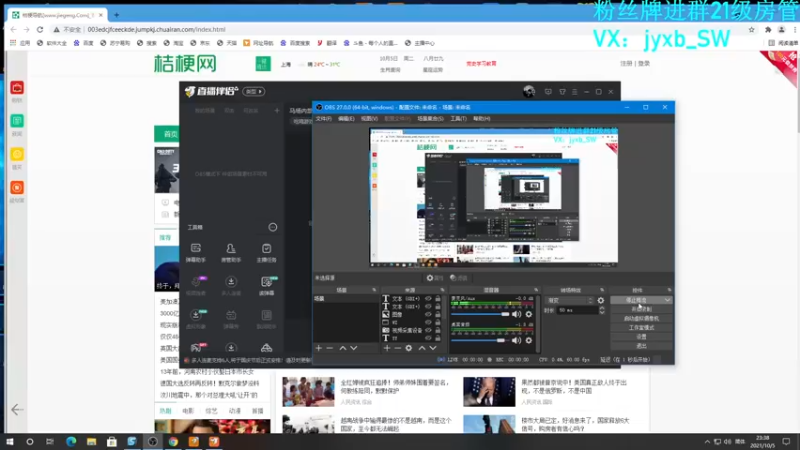
Task: Click 开始录制 button in OBS controls
Action: click(641, 309)
